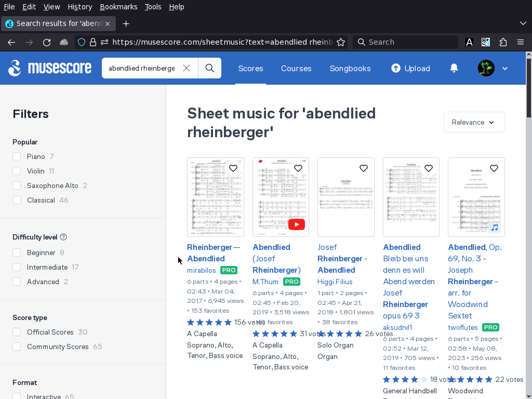Click the music note badge on sextet score
532x399 pixels.
pyautogui.click(x=495, y=228)
